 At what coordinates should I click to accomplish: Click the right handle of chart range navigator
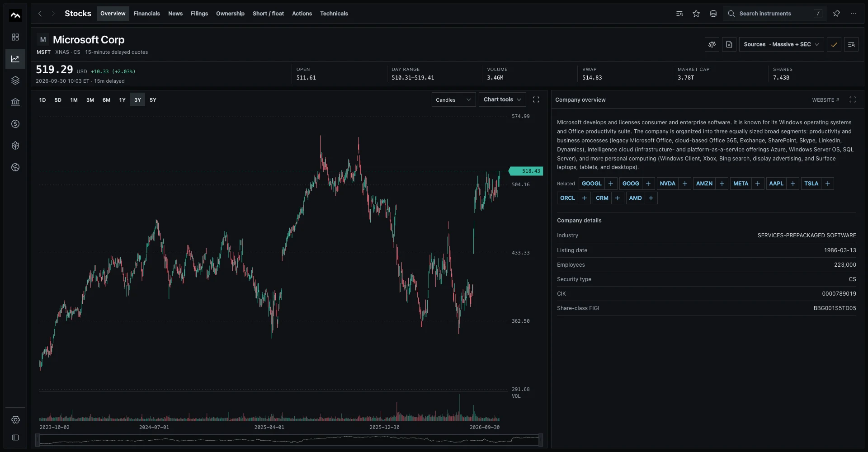[541, 440]
